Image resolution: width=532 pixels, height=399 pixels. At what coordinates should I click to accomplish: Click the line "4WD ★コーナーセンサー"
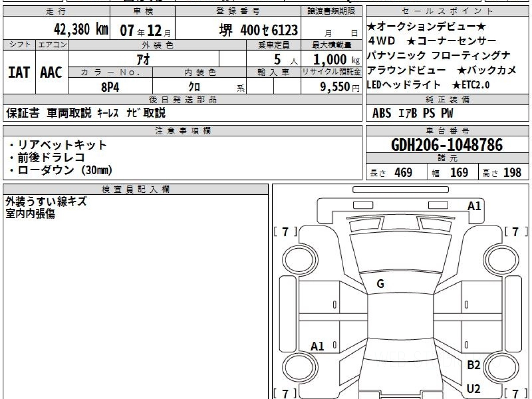coord(432,41)
